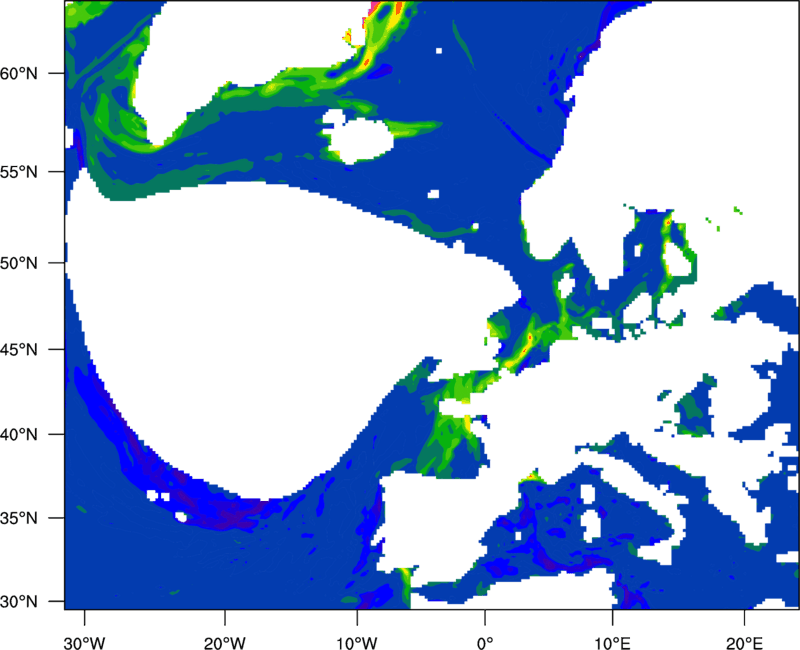Click the 55°N latitude label
Screen dimensions: 800x650
(x=19, y=172)
